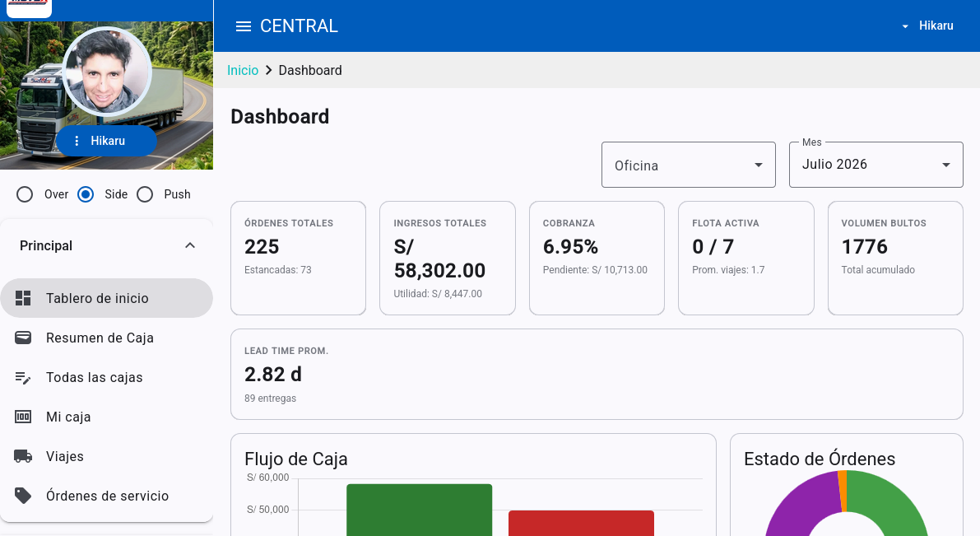
Task: Click the Viajes truck icon
Action: point(23,457)
